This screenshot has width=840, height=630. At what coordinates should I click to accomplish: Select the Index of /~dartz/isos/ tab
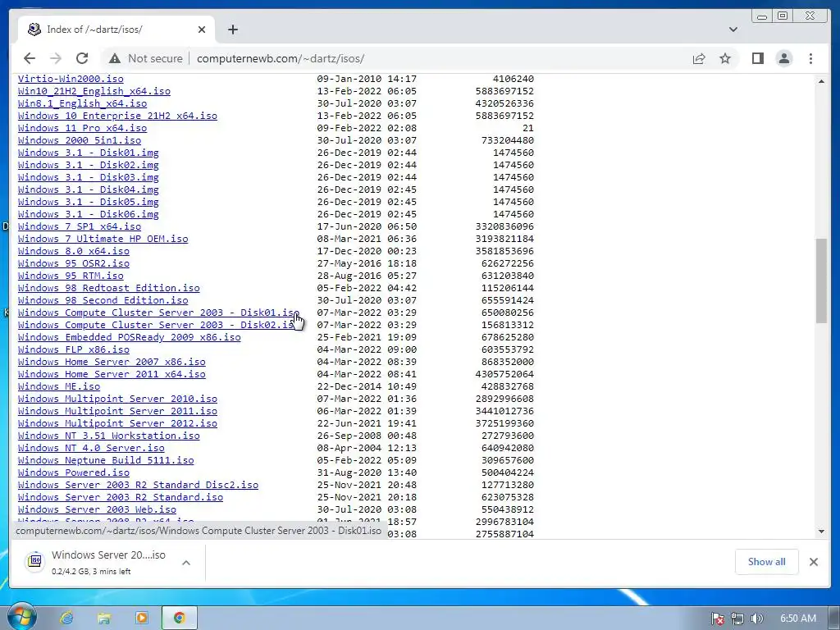click(116, 30)
